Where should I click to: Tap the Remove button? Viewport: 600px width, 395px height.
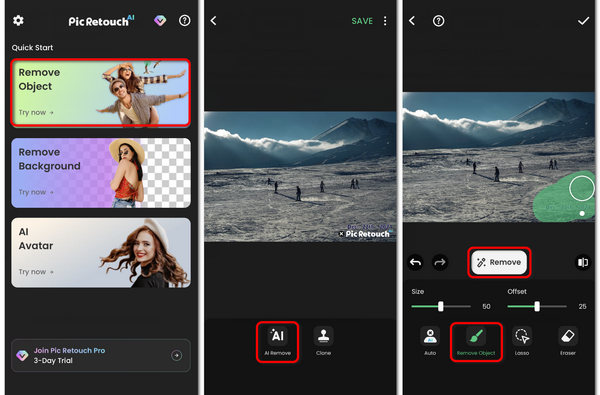pos(499,263)
